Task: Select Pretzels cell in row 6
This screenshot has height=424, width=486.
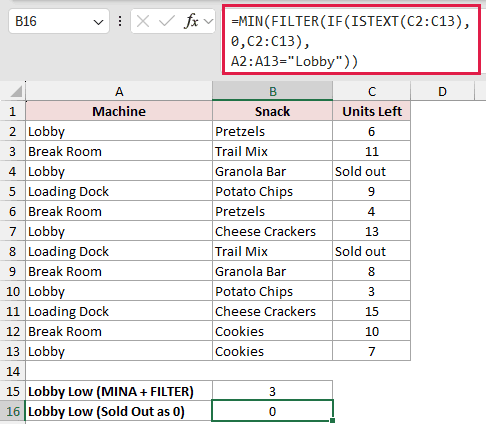Action: 273,211
